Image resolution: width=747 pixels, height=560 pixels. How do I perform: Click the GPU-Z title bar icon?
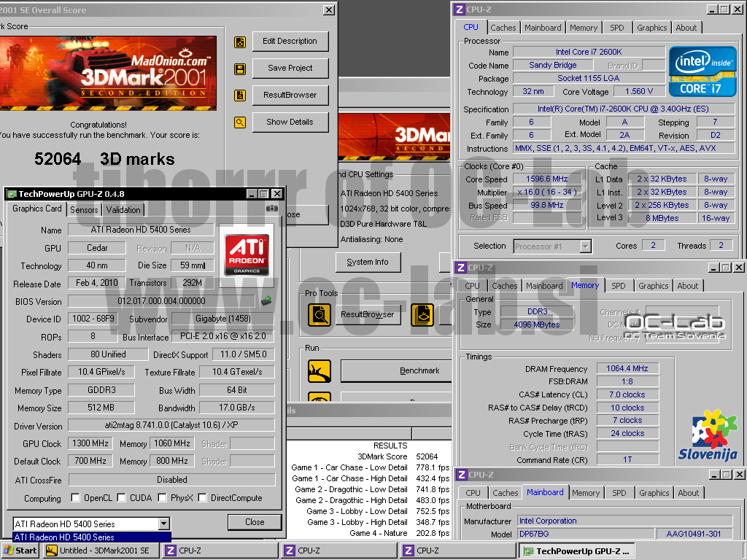pos(12,194)
